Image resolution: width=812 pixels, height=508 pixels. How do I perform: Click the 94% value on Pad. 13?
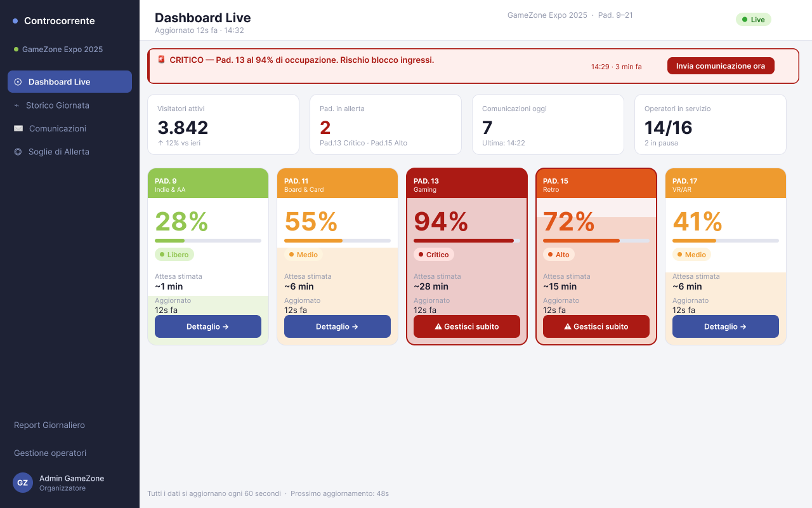(x=442, y=222)
